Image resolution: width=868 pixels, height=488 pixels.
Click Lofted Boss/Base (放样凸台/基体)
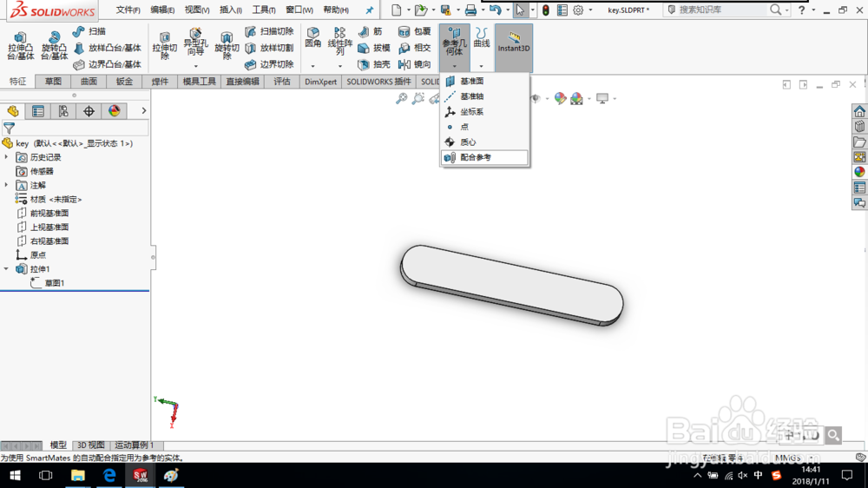(107, 48)
